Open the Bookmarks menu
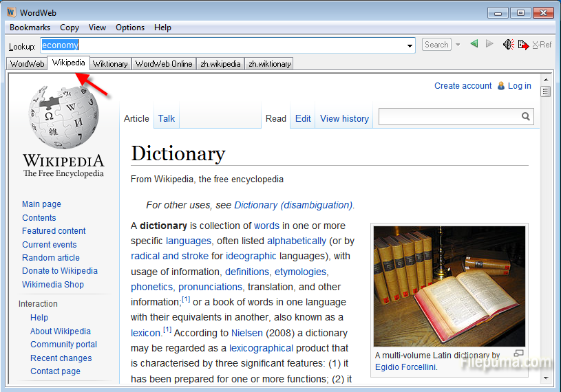Image resolution: width=561 pixels, height=392 pixels. (30, 28)
